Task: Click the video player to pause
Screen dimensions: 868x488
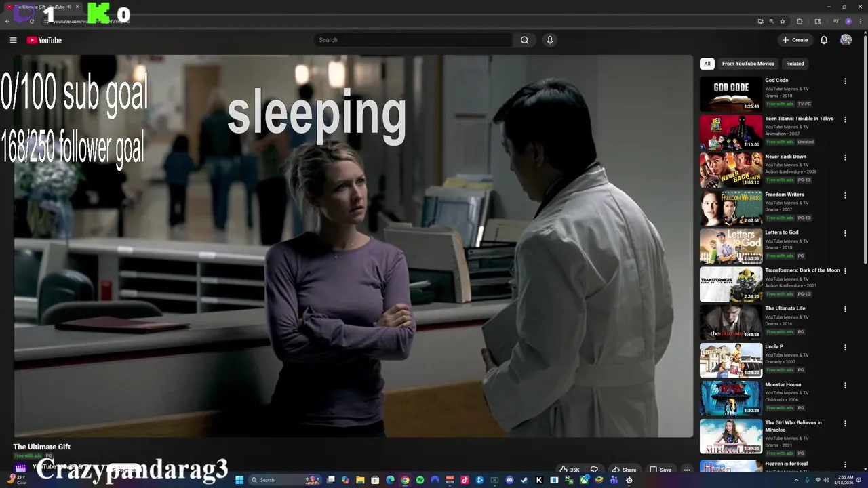Action: [x=353, y=246]
